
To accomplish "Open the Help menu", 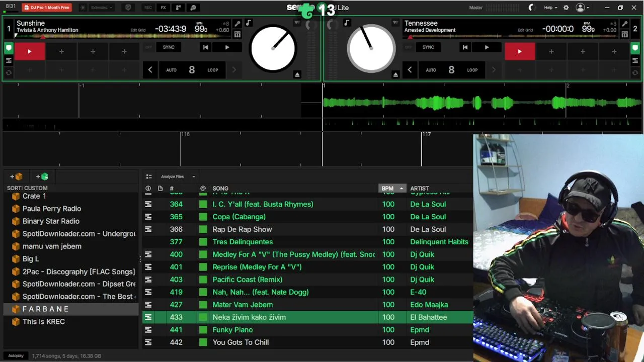I will pyautogui.click(x=550, y=8).
